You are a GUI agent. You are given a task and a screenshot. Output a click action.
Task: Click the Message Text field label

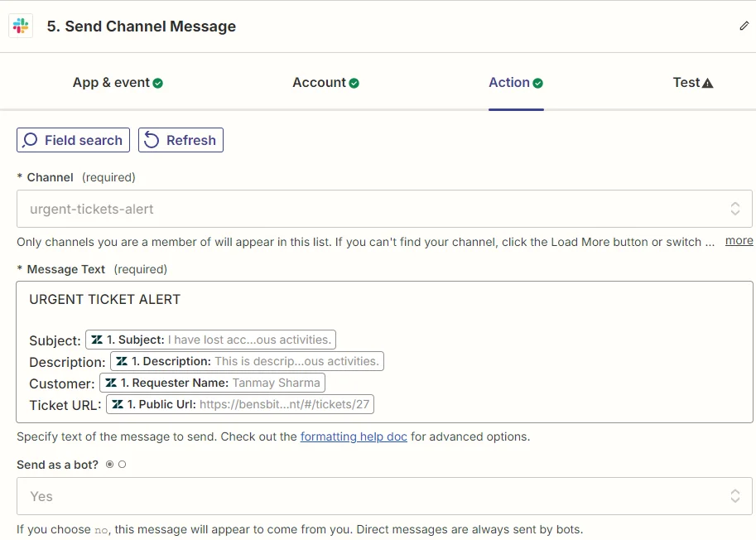point(65,269)
